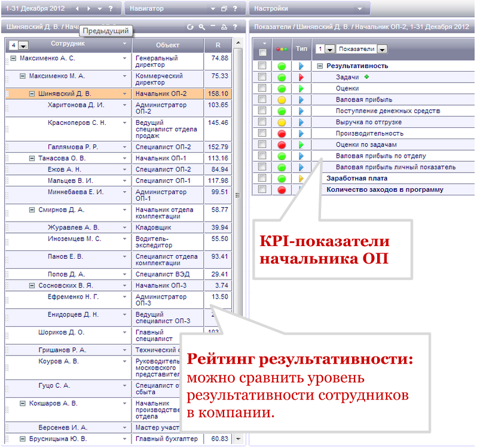Open help for Навигатор panel
Screen dimensions: 477x448
[235, 9]
